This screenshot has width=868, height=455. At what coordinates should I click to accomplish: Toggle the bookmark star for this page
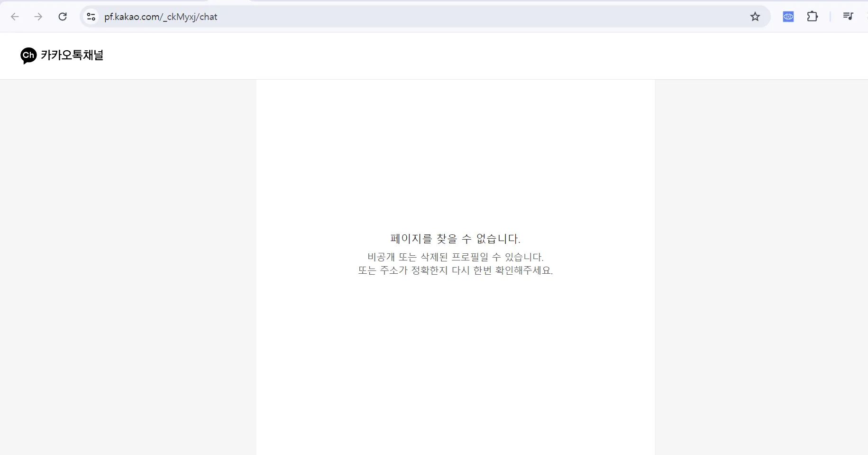(755, 17)
